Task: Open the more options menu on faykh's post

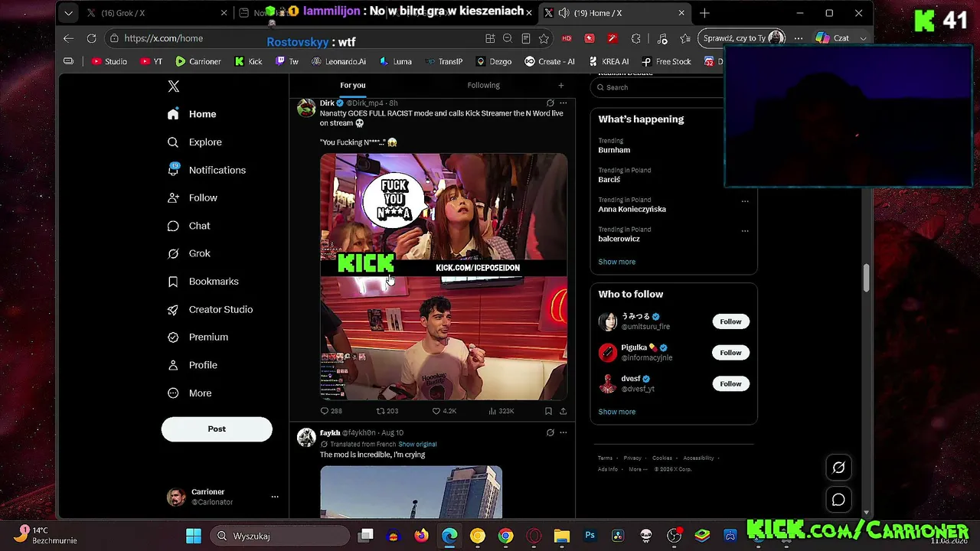Action: pos(563,432)
